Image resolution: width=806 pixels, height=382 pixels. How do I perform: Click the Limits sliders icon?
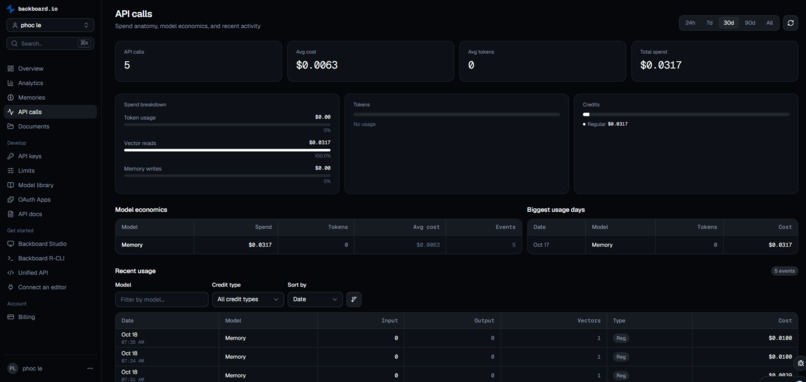(11, 170)
